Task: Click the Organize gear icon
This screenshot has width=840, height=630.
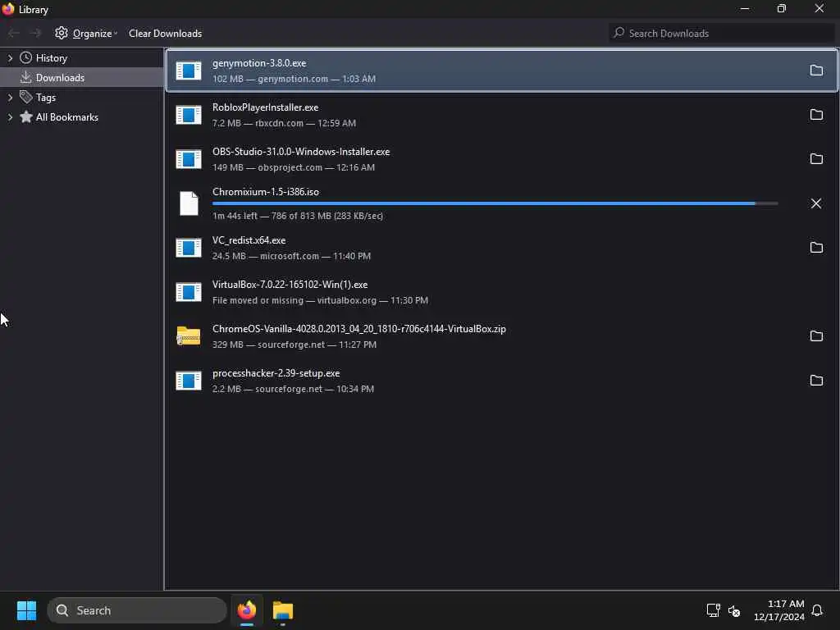Action: point(62,33)
